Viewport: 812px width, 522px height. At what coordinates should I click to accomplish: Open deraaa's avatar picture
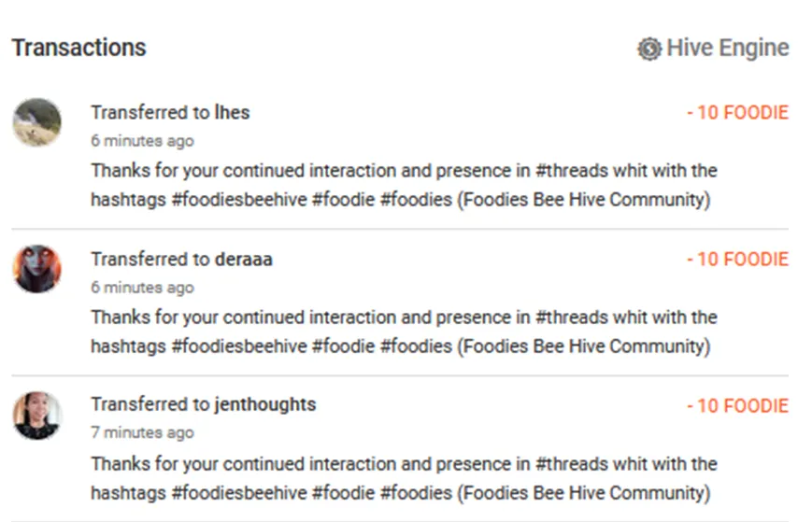pyautogui.click(x=37, y=269)
